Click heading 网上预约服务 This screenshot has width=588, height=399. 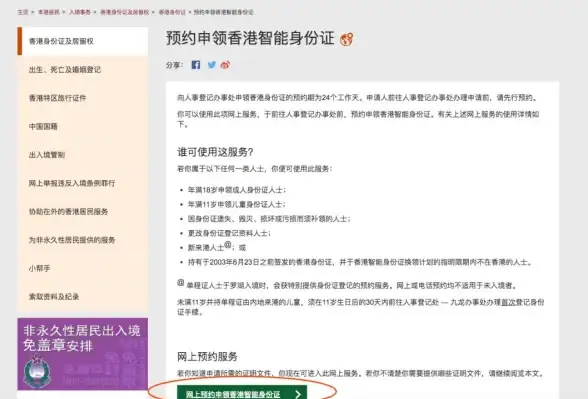tap(207, 356)
